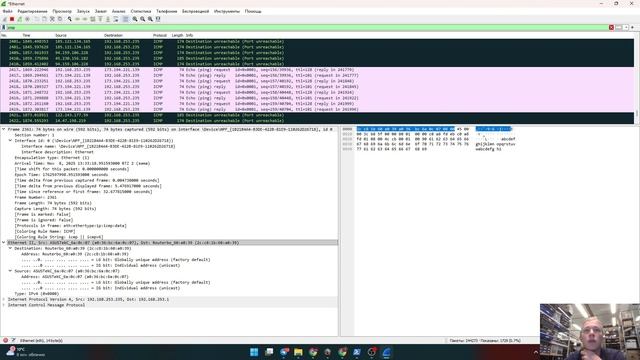Select the Encapsulation type: Ethernet line

(52, 158)
